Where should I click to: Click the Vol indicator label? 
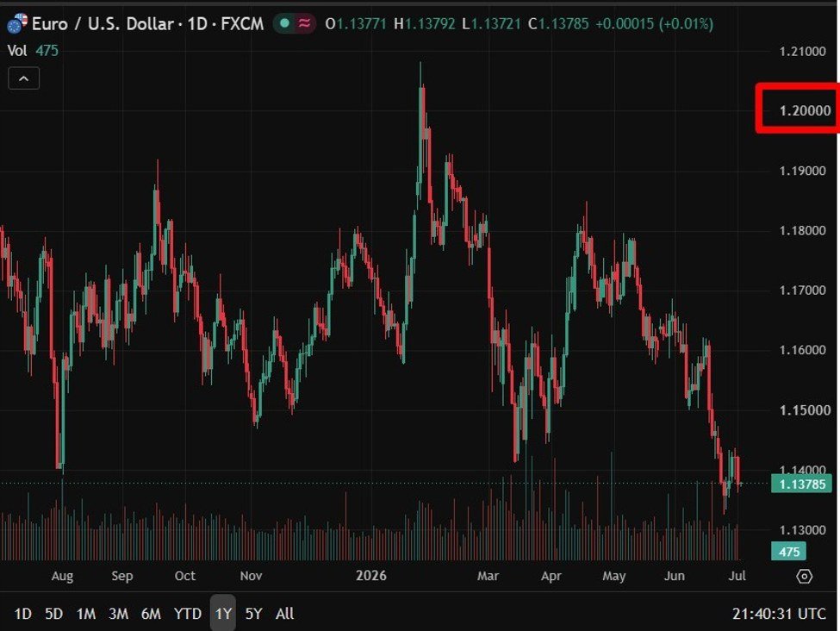pos(16,50)
